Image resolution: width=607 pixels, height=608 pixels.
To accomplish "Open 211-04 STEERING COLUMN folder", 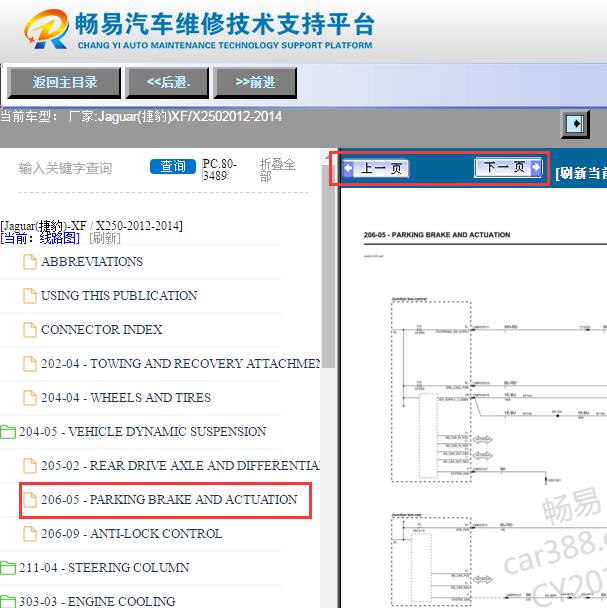I will [104, 568].
